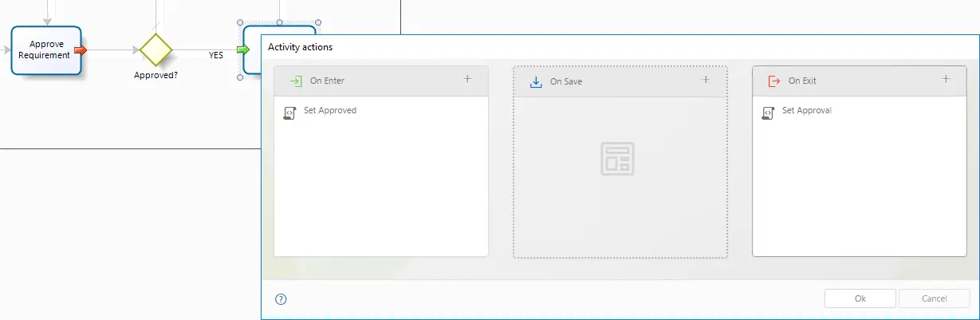This screenshot has height=320, width=980.
Task: Confirm with the Ok button
Action: 860,298
